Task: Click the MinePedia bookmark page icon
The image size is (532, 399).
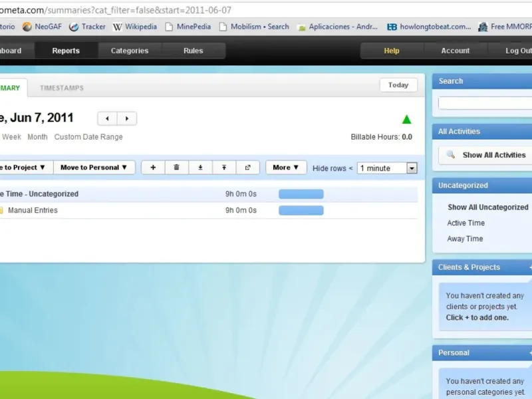Action: (x=169, y=27)
